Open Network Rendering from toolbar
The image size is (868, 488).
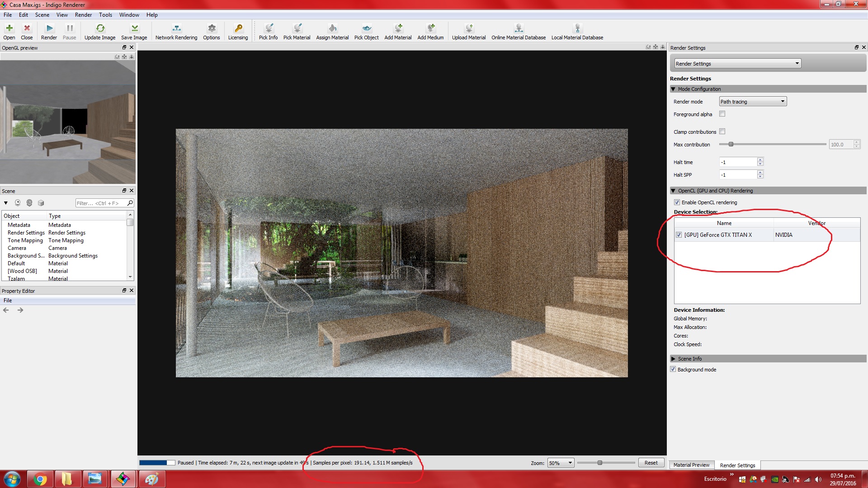(x=176, y=28)
